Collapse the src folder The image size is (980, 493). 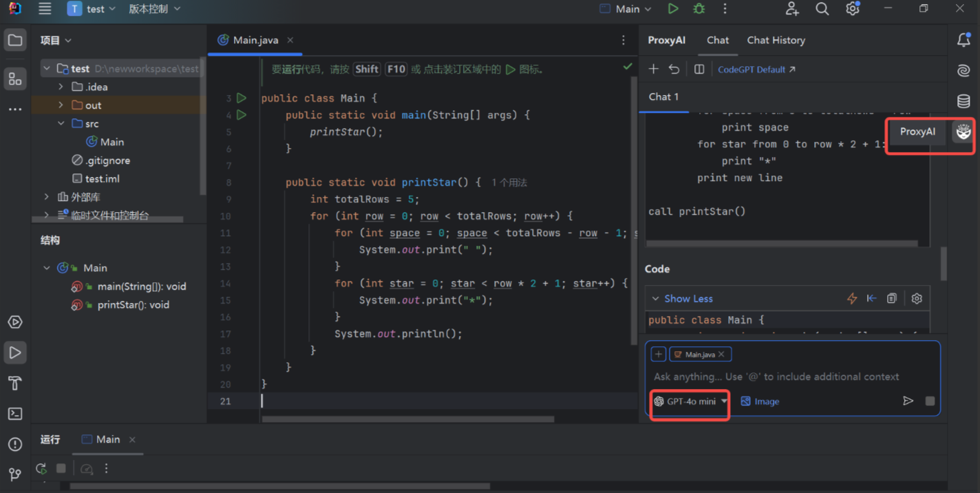tap(61, 123)
